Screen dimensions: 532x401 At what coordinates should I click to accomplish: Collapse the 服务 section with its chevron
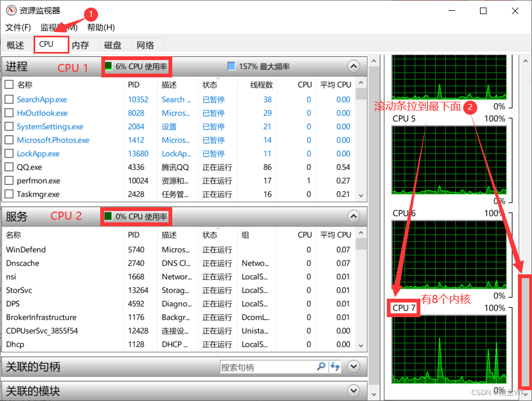point(354,216)
